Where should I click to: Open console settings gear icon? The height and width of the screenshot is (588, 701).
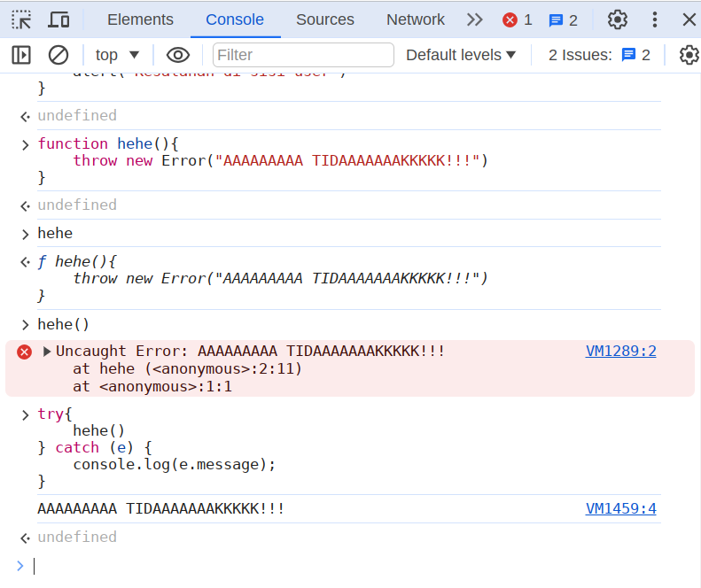(x=689, y=55)
